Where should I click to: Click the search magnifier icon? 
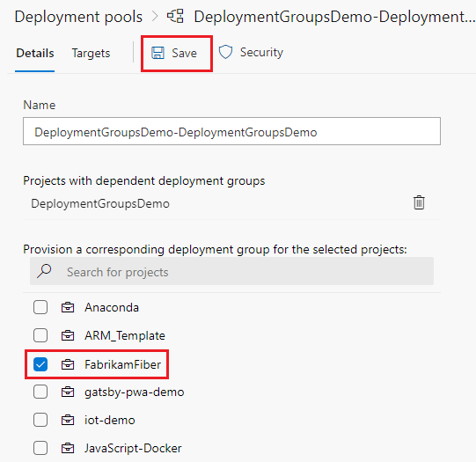44,271
